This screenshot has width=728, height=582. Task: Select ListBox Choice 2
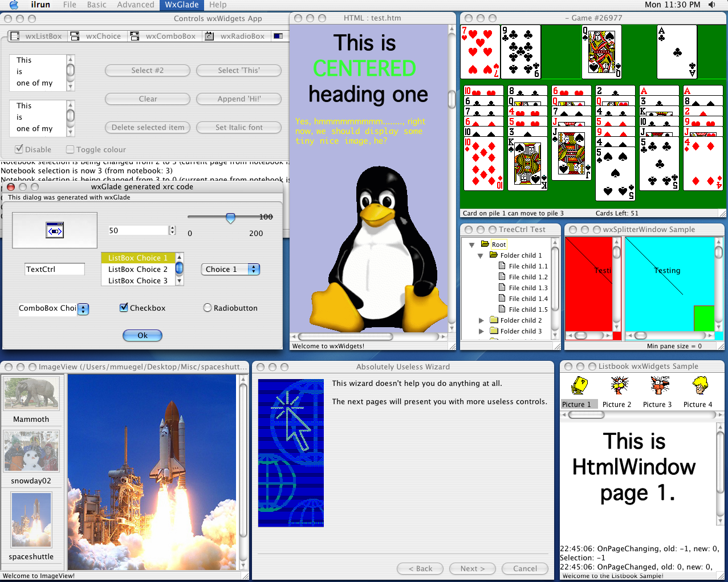(138, 269)
